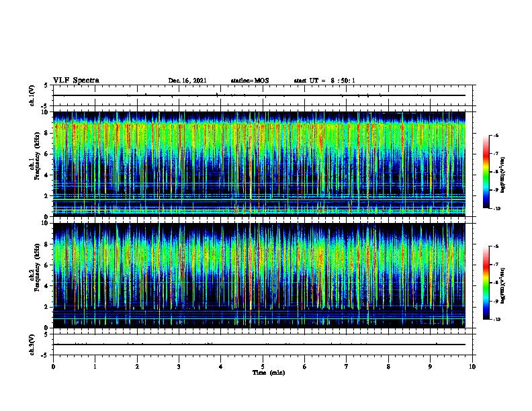Click the "VLF Spectra" title text
The image size is (532, 411).
point(76,81)
